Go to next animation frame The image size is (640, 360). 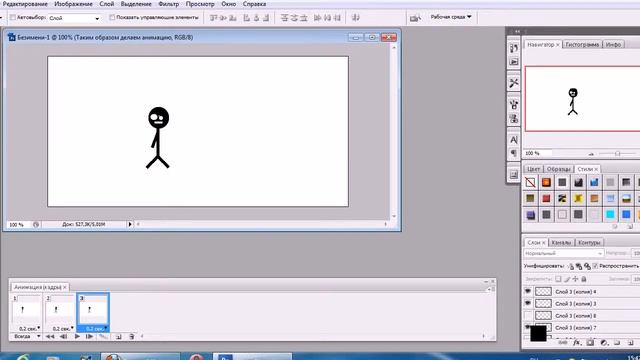[x=89, y=337]
